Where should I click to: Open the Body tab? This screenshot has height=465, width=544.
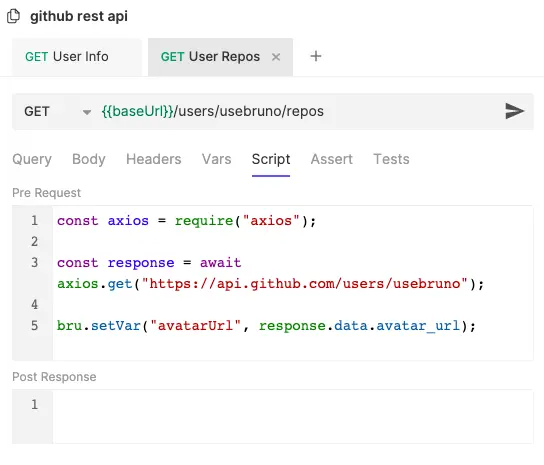(x=89, y=159)
